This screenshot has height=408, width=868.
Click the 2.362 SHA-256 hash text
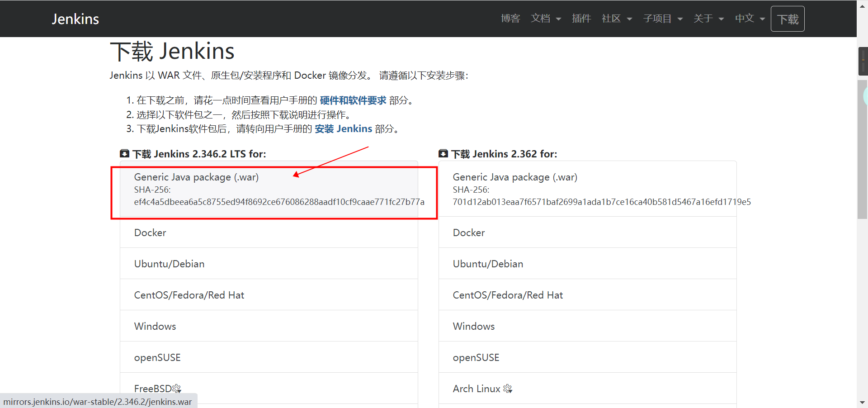602,202
